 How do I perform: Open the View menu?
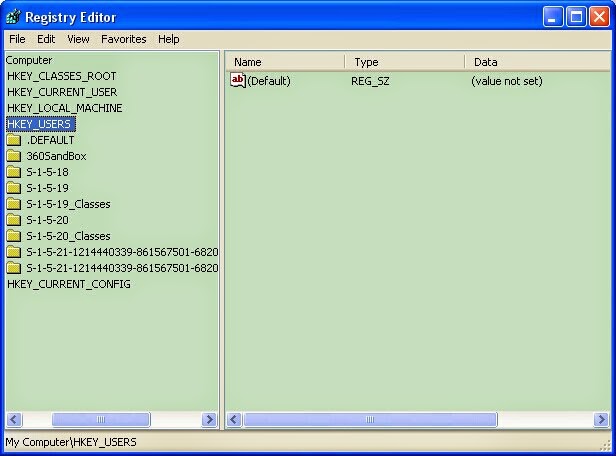pos(78,39)
